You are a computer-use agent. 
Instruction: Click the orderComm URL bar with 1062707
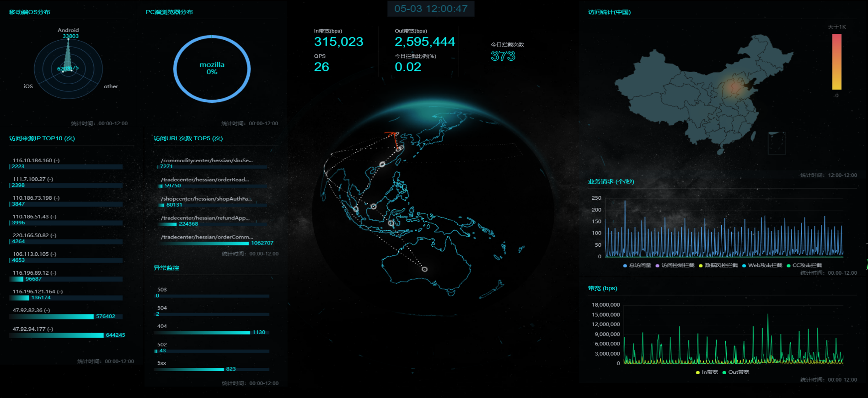204,244
